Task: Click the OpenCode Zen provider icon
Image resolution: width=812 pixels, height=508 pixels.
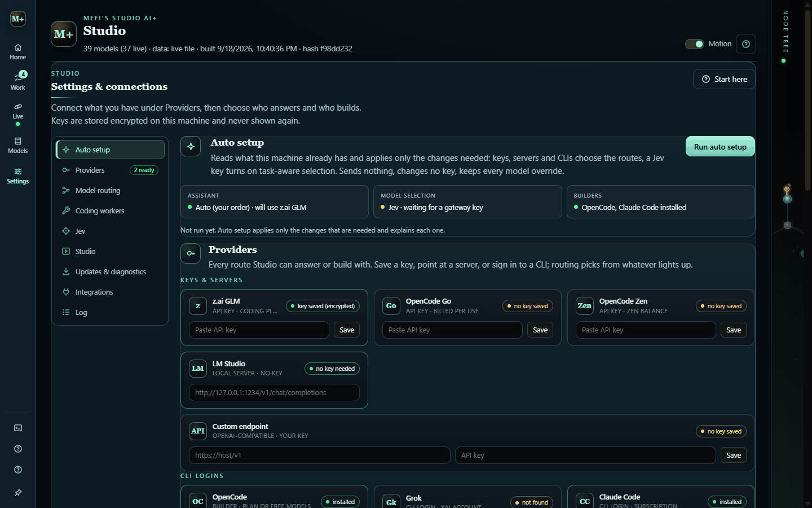Action: 585,306
